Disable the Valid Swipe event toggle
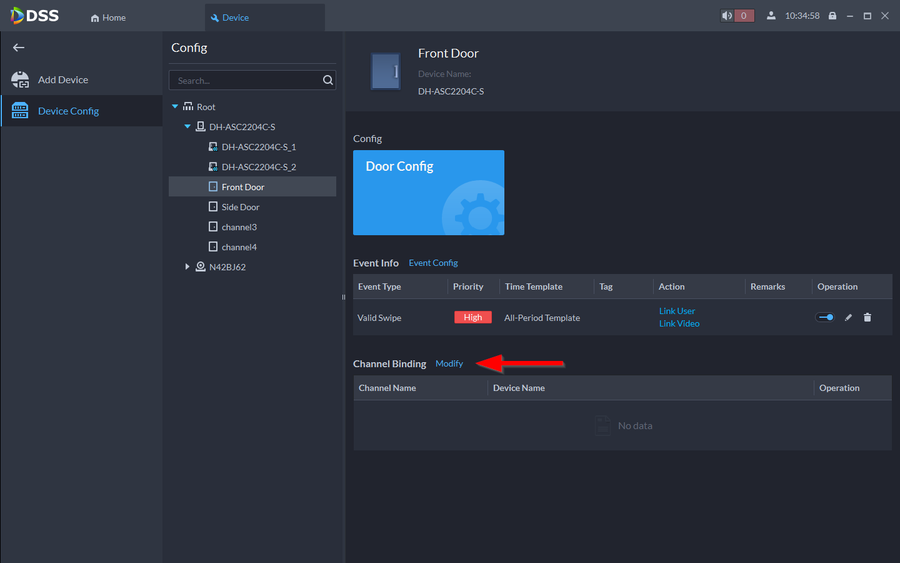 point(825,317)
